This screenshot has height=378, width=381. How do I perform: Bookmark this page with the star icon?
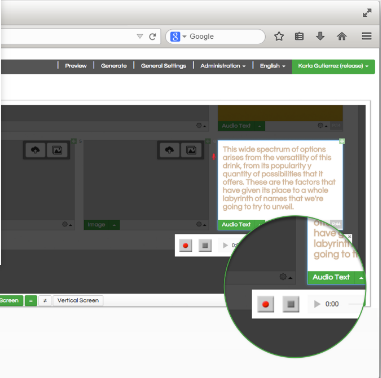(x=279, y=36)
